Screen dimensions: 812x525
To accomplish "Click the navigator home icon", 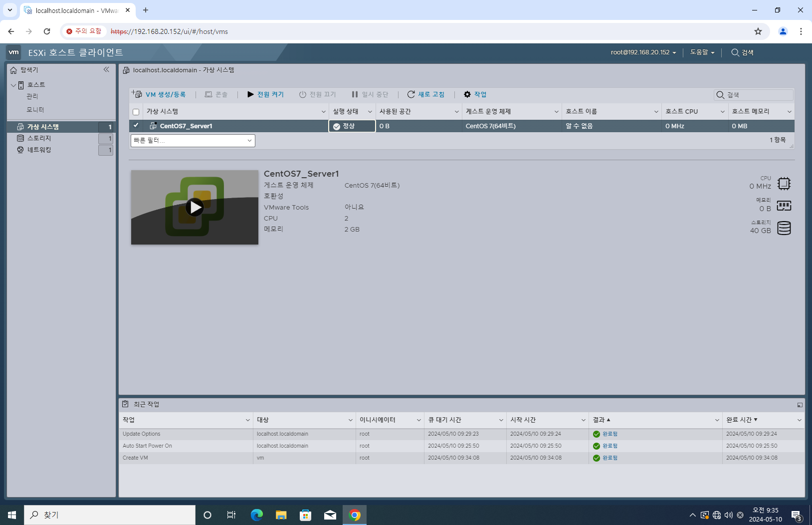I will pos(13,70).
